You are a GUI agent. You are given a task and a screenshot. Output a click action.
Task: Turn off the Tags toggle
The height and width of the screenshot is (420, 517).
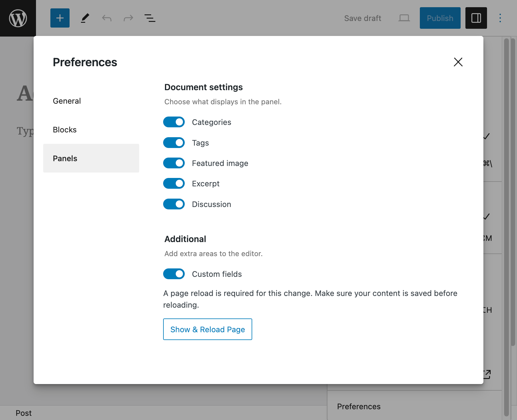click(x=174, y=143)
